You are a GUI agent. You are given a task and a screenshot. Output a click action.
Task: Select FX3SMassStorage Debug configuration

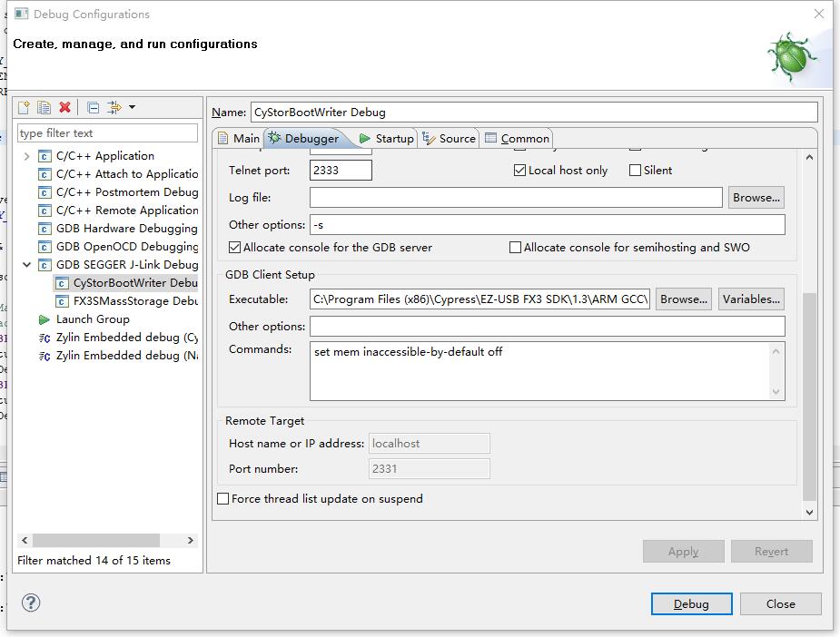pyautogui.click(x=135, y=301)
